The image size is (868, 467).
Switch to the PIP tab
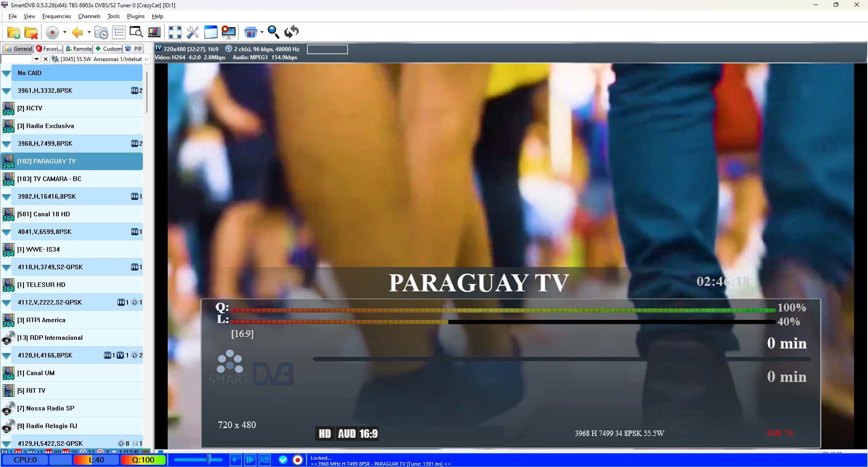point(134,49)
